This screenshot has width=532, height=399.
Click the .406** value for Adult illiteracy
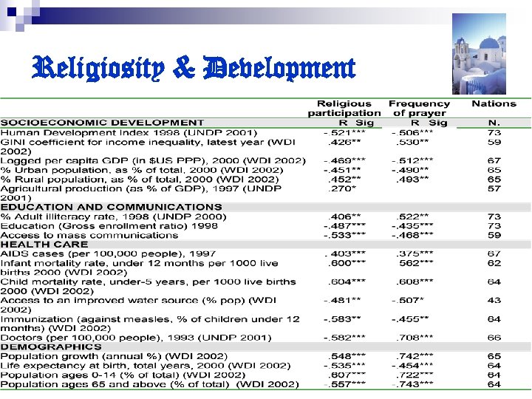344,216
